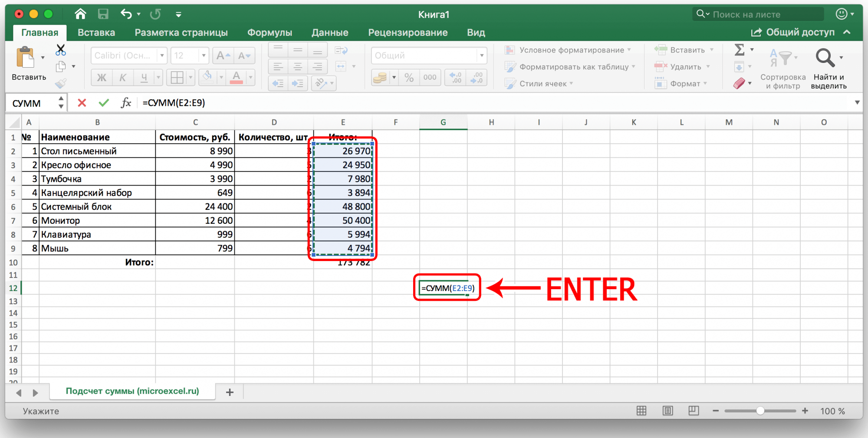The height and width of the screenshot is (438, 868).
Task: Open Insert Function fx dialog
Action: coord(126,103)
